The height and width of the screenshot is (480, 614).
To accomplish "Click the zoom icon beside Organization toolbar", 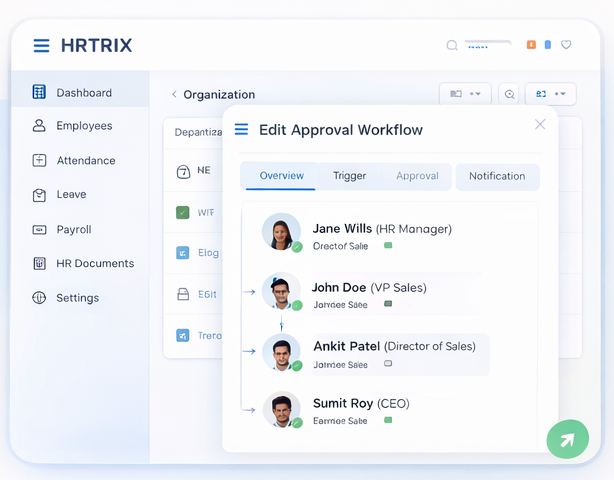I will 509,94.
